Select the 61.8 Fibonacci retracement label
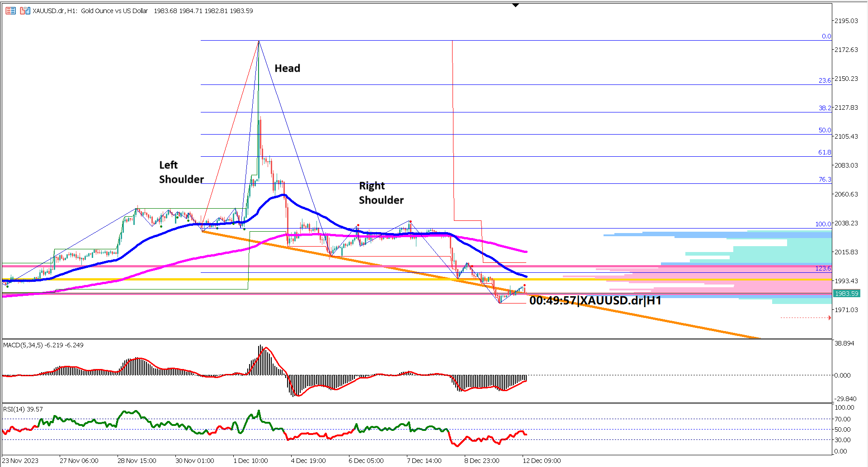Screen dimensions: 868x467 click(826, 152)
